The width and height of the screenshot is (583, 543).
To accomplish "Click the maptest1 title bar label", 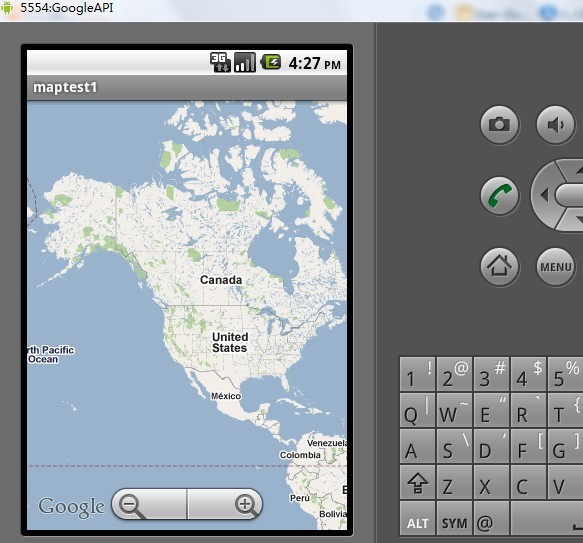I will point(65,87).
